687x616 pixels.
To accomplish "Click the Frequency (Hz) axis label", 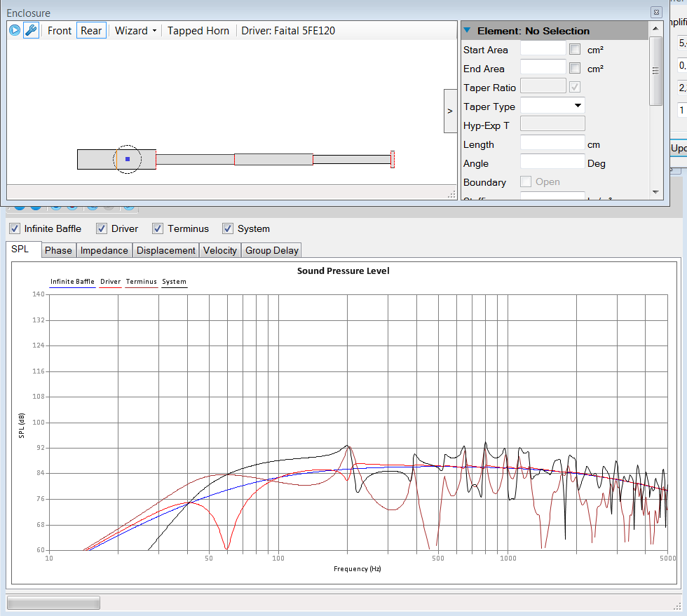I will pyautogui.click(x=357, y=568).
